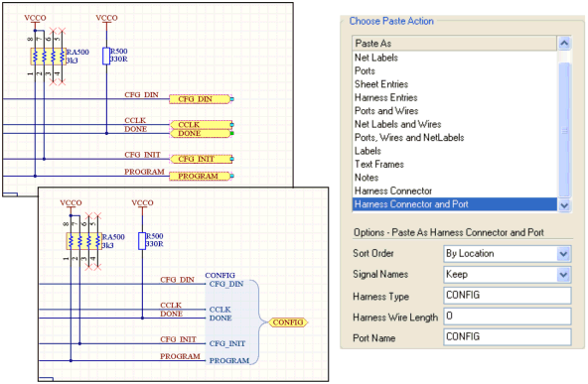
Task: Edit the Harness Type field
Action: coord(508,296)
